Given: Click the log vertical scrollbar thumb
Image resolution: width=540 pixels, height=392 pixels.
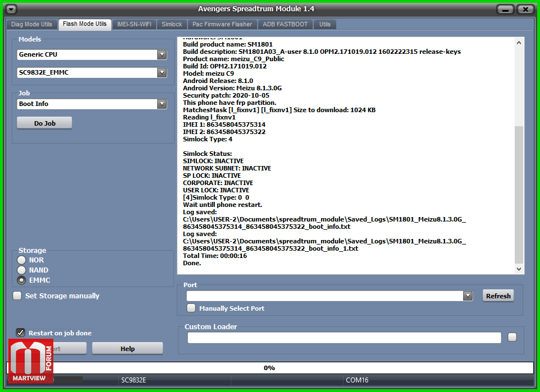Looking at the screenshot, I should coord(519,195).
